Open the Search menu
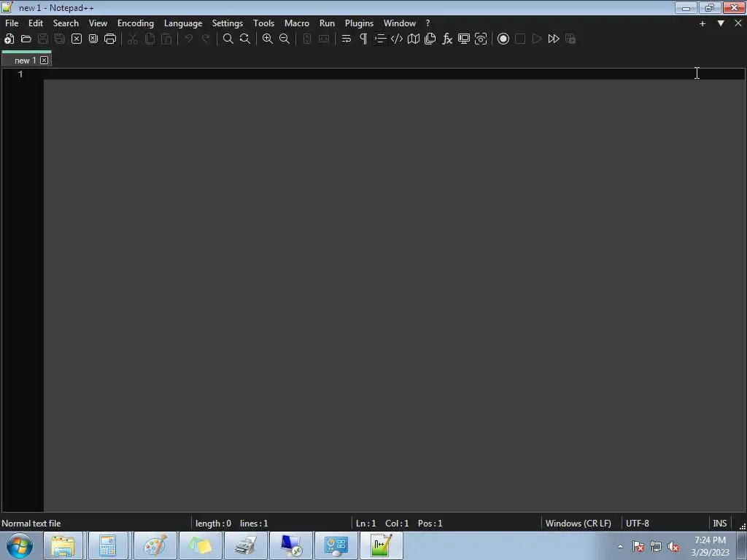The width and height of the screenshot is (747, 560). pyautogui.click(x=66, y=23)
